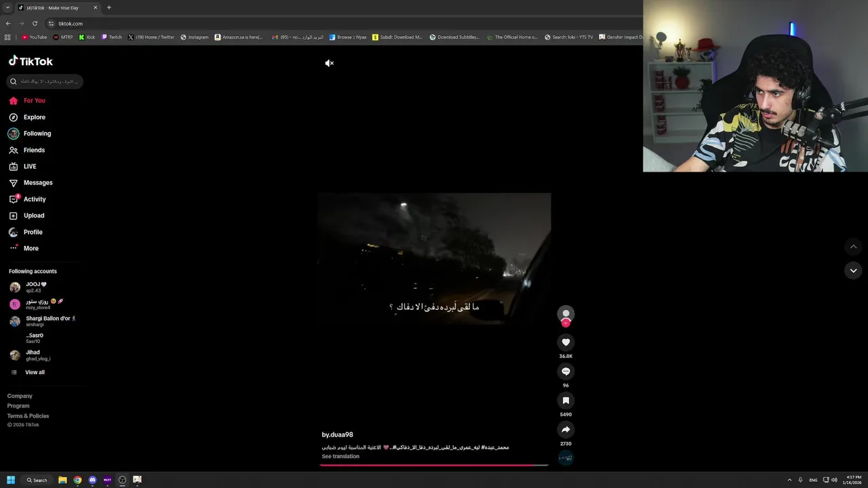Open a new browser tab
868x488 pixels.
[x=108, y=7]
